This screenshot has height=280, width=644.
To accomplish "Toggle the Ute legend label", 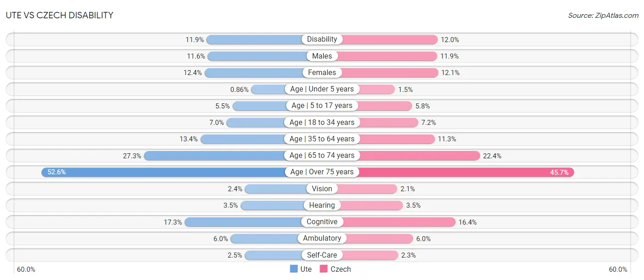I will point(306,269).
